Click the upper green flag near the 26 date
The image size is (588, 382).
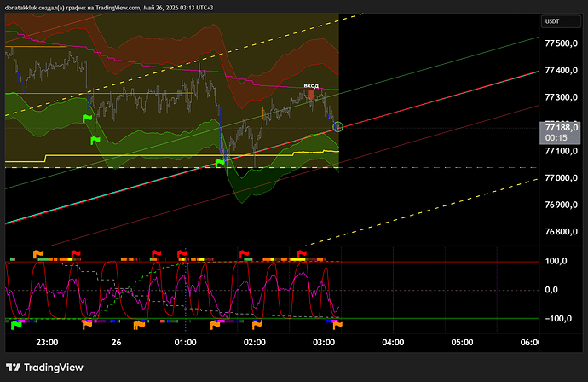click(87, 119)
